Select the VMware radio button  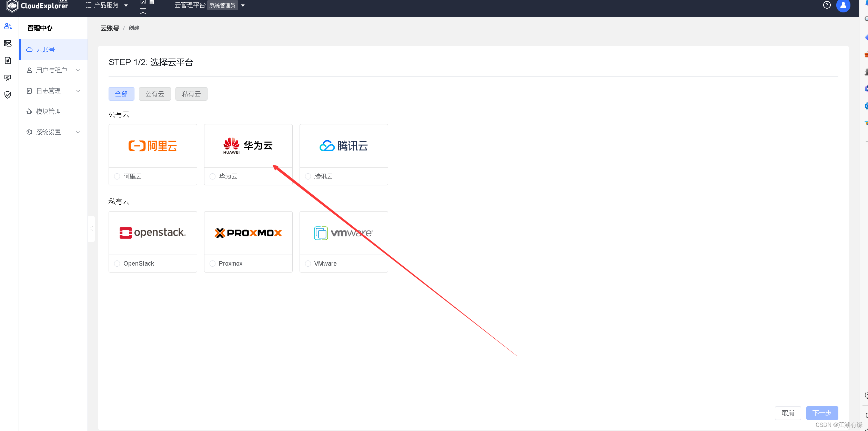tap(308, 264)
